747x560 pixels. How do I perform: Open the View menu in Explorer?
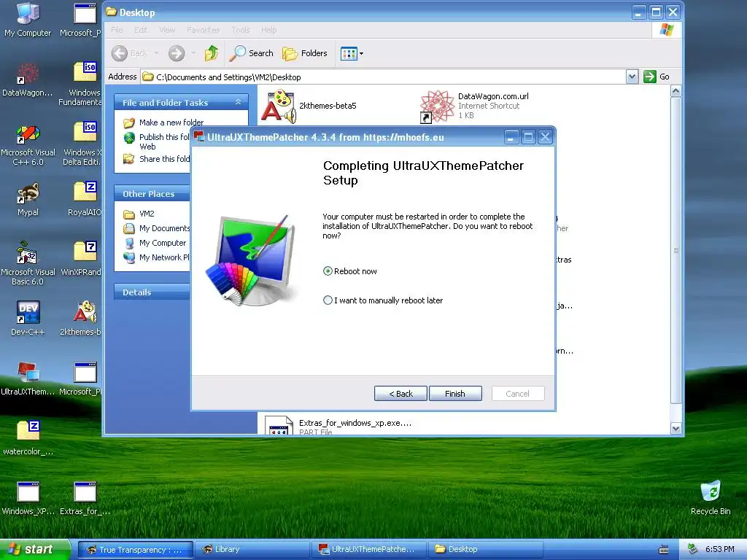(167, 30)
